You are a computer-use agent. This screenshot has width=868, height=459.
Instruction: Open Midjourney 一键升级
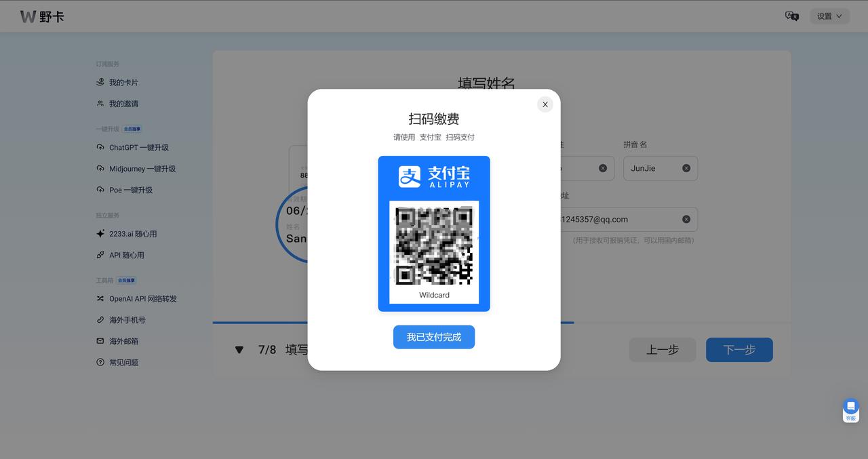coord(142,169)
